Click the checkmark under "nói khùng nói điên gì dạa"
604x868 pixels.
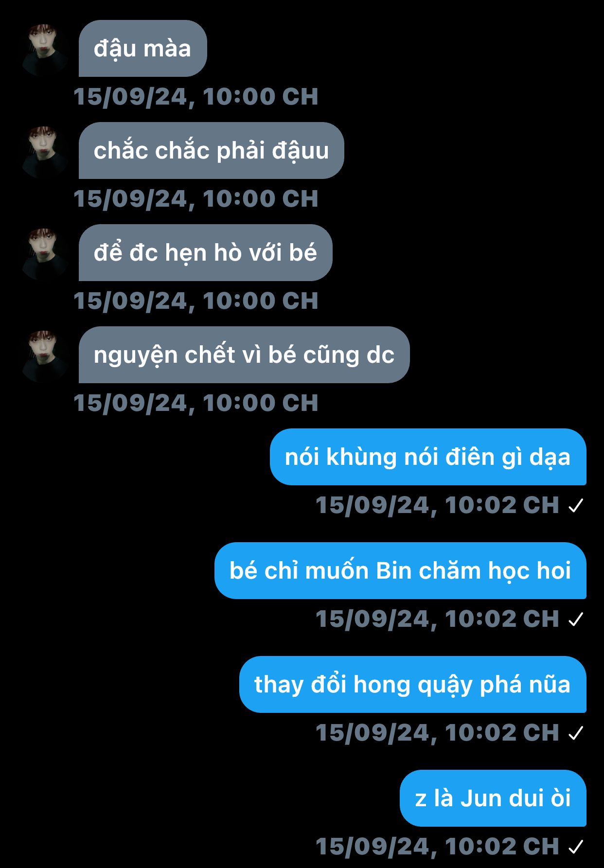pyautogui.click(x=576, y=506)
